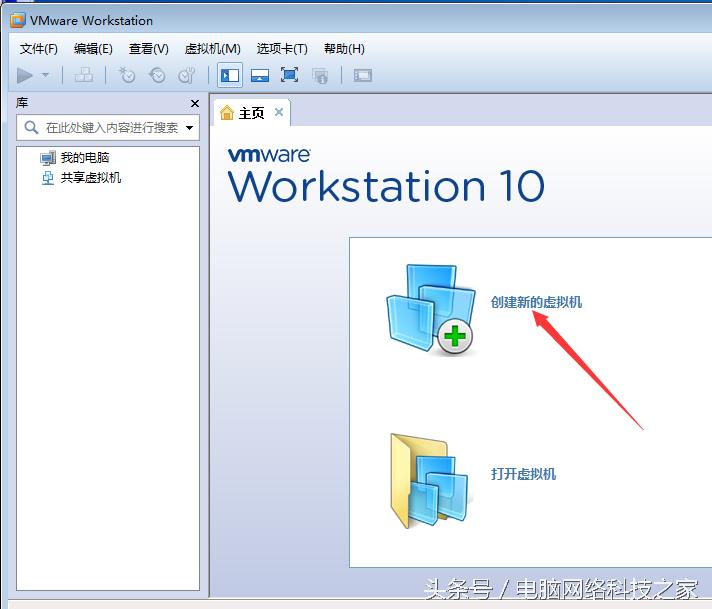
Task: Click the 创建新的虚拟机 link
Action: (536, 302)
